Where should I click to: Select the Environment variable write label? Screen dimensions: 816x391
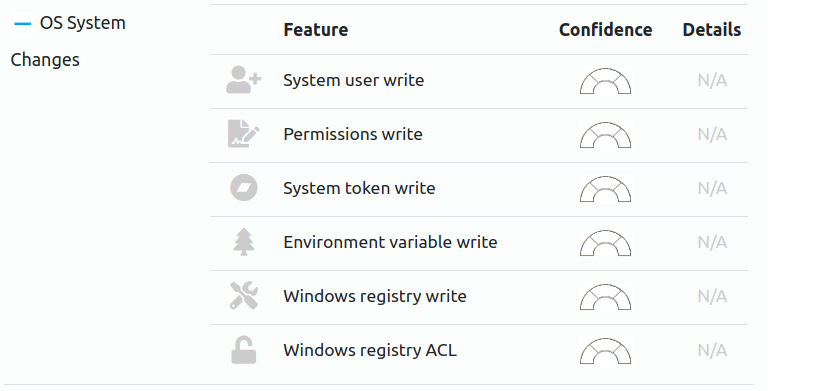coord(390,242)
